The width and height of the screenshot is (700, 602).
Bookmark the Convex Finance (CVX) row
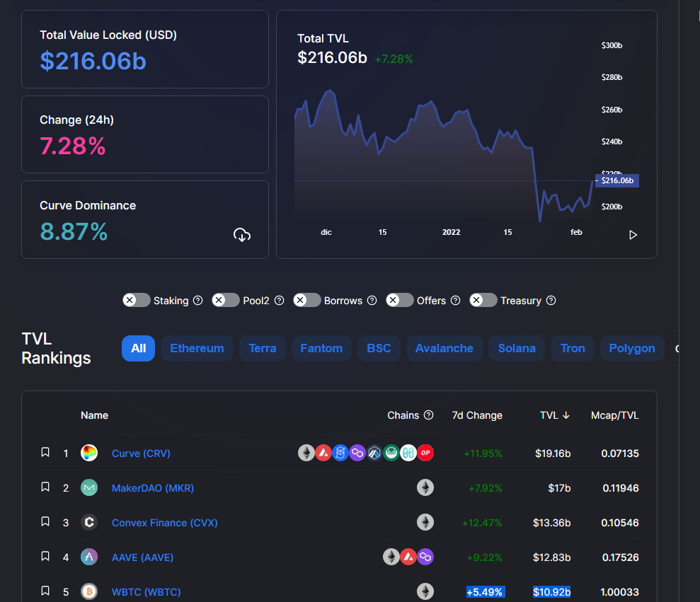(45, 521)
